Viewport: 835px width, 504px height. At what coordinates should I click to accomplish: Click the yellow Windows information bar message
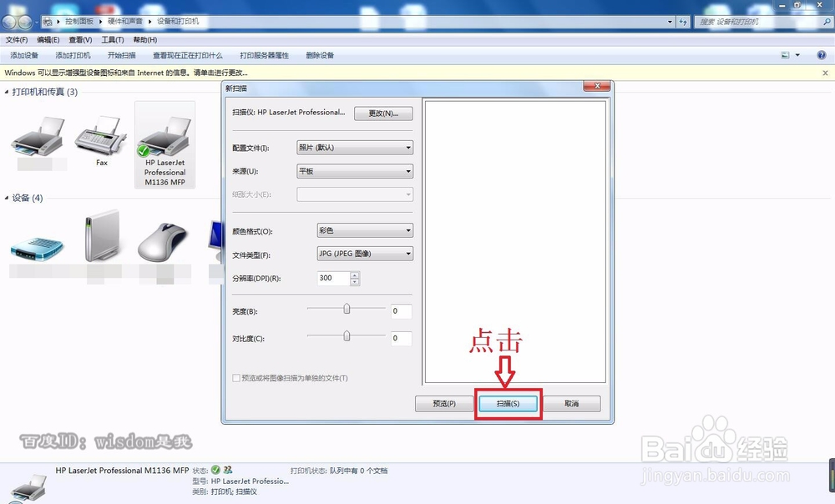pyautogui.click(x=126, y=73)
